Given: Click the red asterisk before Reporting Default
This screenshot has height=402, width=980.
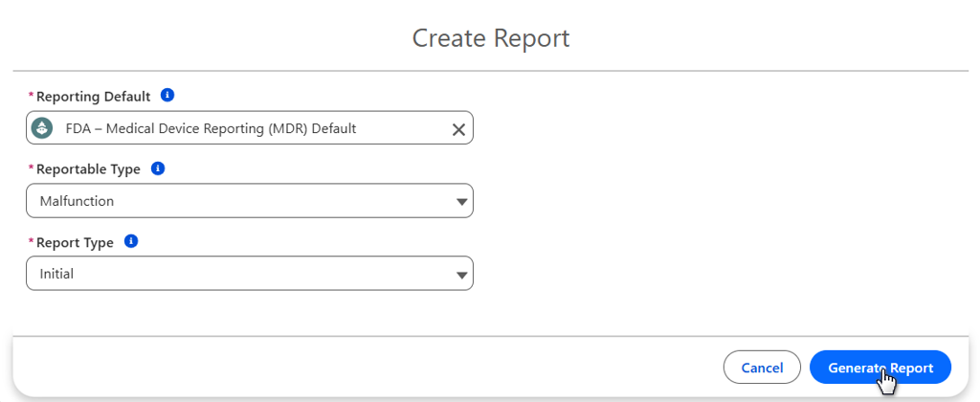Looking at the screenshot, I should 31,97.
